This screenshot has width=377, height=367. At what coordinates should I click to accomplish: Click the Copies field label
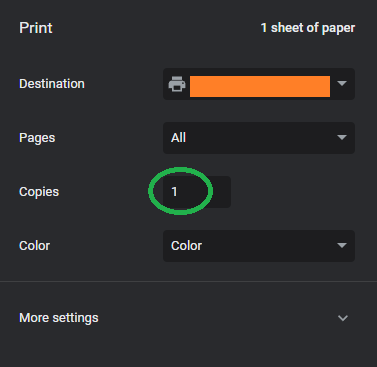coord(39,192)
